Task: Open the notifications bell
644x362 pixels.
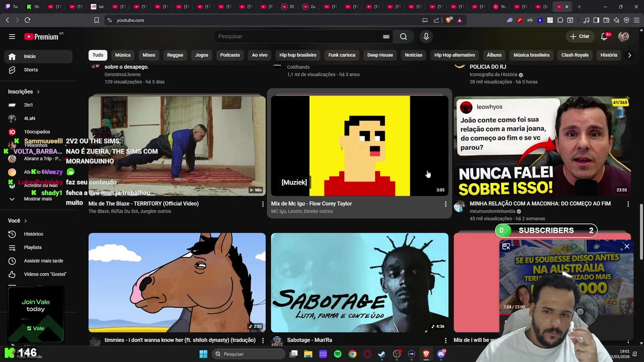Action: (x=605, y=36)
